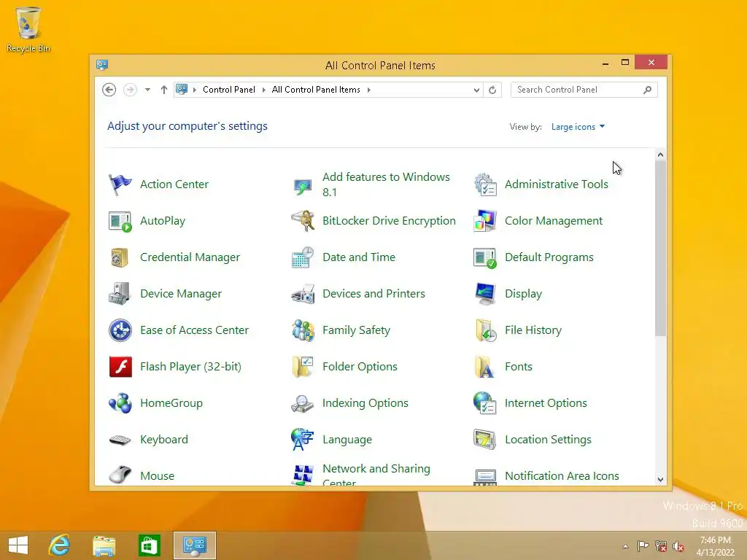Image resolution: width=747 pixels, height=560 pixels.
Task: Open the Location Settings icon
Action: pos(485,440)
